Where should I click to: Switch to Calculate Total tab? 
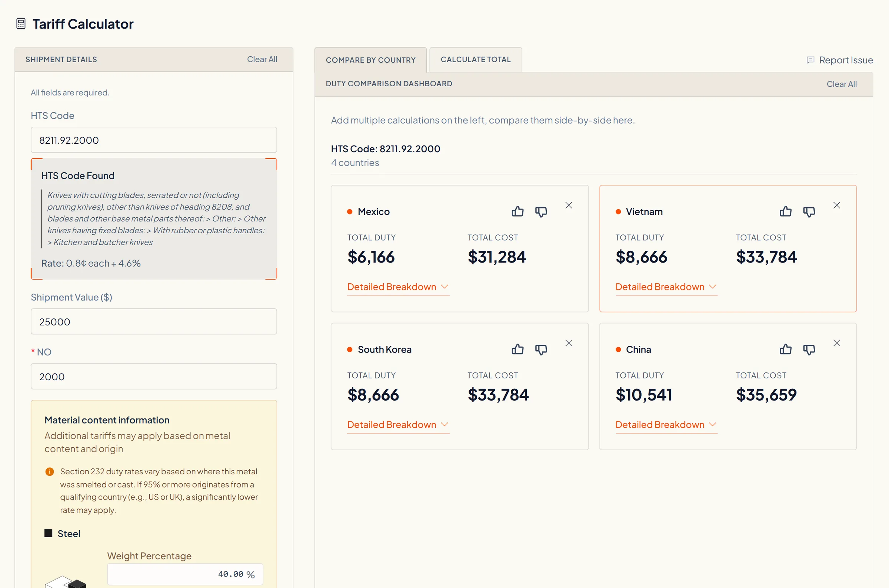476,60
